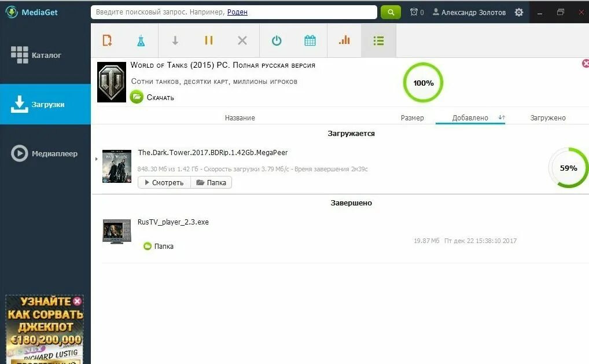Click the RusTV_player thumbnail
Screen dimensions: 589x364
(x=117, y=231)
